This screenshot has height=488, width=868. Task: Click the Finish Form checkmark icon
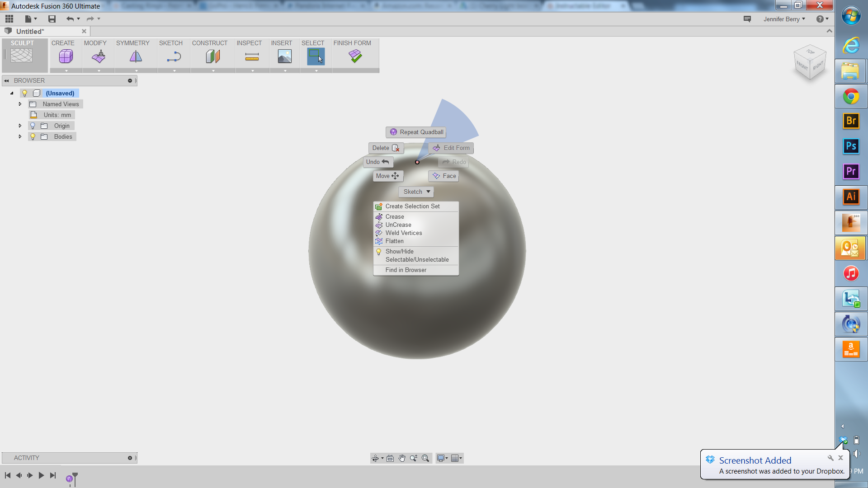(x=355, y=56)
